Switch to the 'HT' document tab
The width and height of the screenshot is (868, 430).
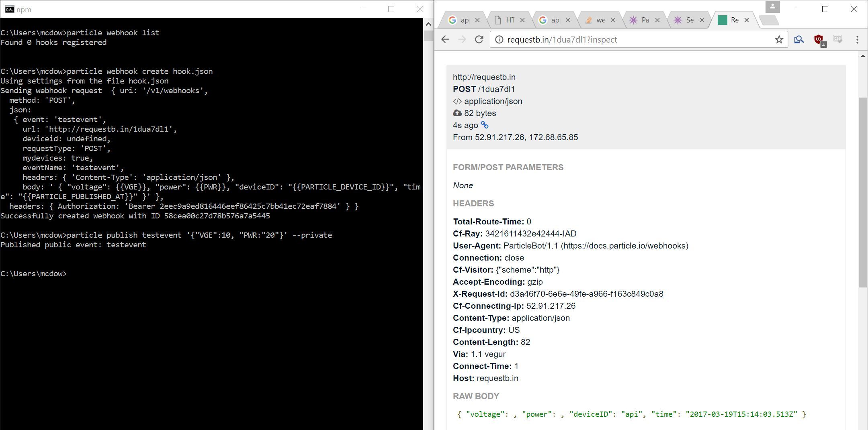510,20
